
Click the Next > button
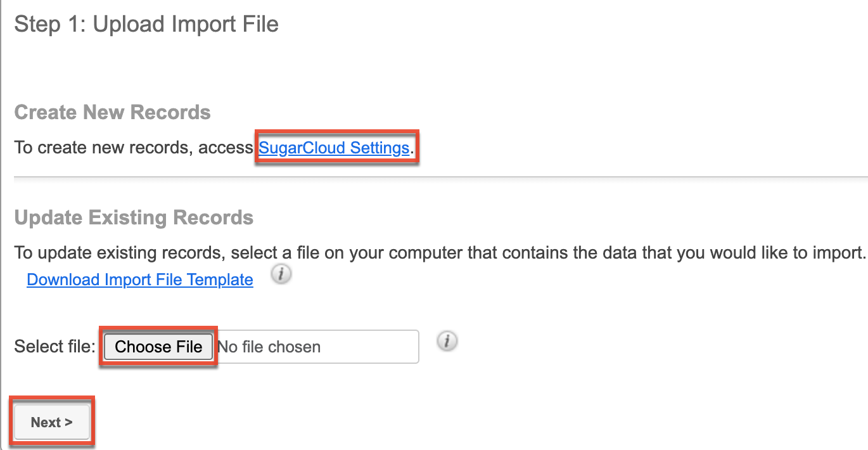(52, 423)
